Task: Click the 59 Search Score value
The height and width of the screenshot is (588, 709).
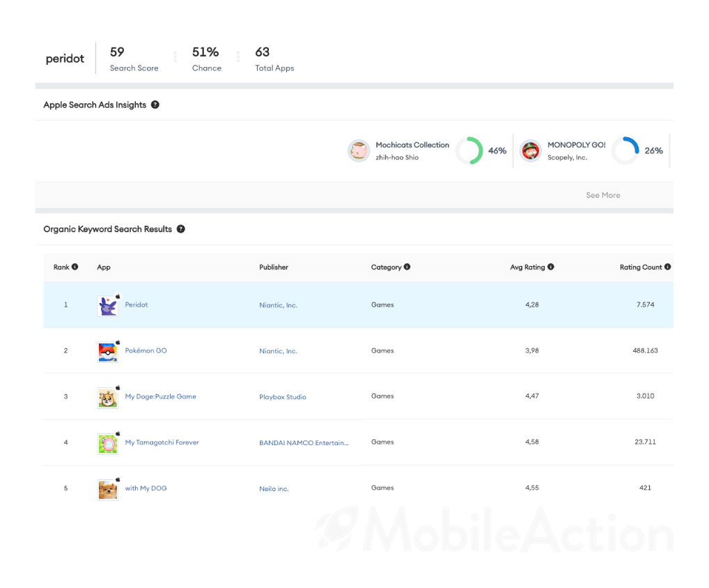Action: point(117,52)
